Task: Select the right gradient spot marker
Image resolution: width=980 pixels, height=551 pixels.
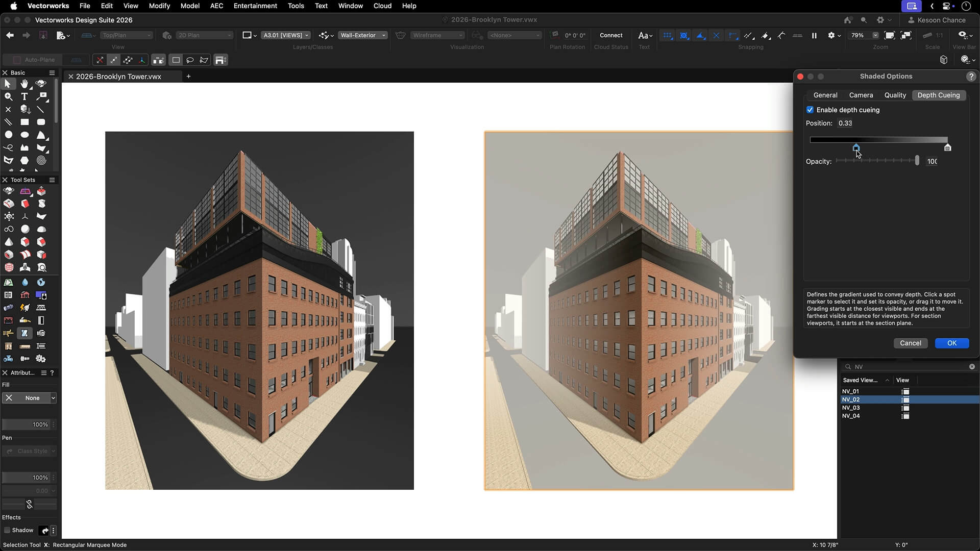Action: [x=947, y=147]
